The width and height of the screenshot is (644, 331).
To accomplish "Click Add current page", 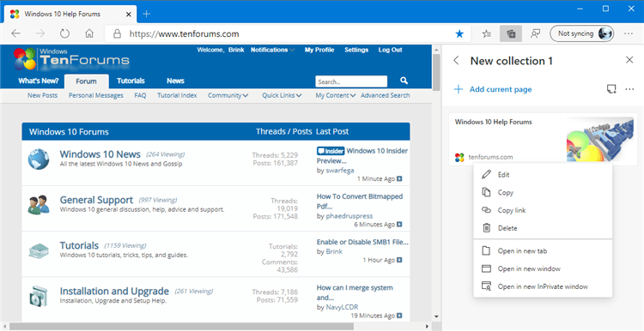I will pos(493,89).
